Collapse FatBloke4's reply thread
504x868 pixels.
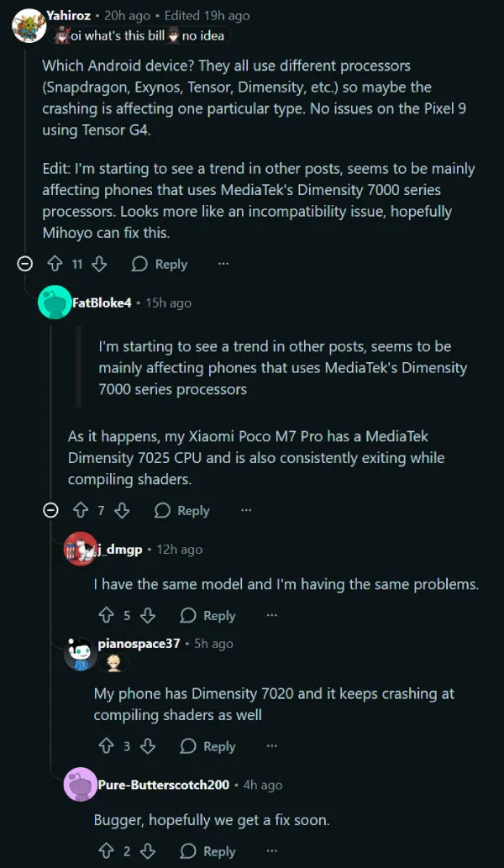pos(51,510)
